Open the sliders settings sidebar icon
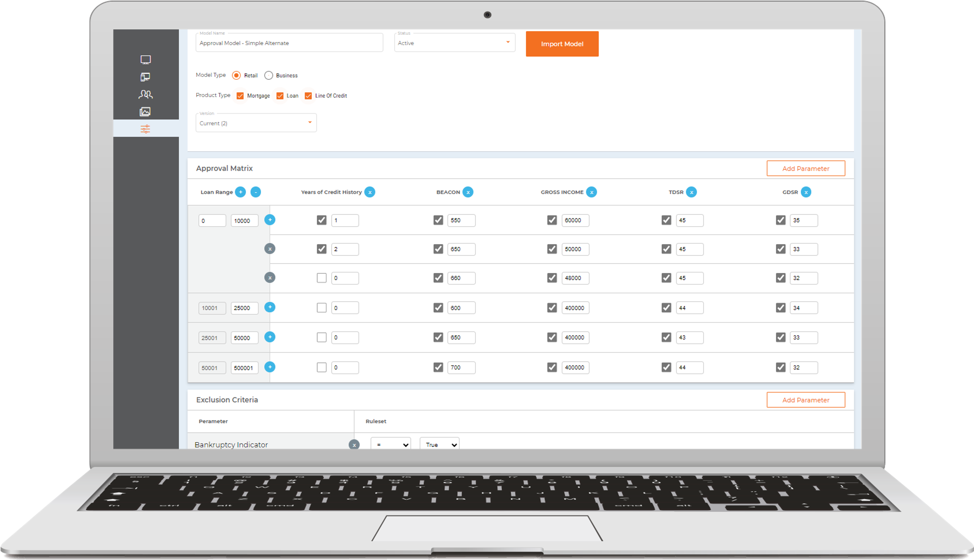974x560 pixels. pos(145,129)
